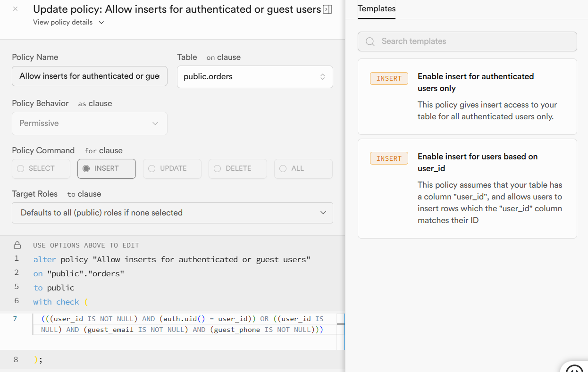Open the Target Roles dropdown
The width and height of the screenshot is (588, 372).
172,213
